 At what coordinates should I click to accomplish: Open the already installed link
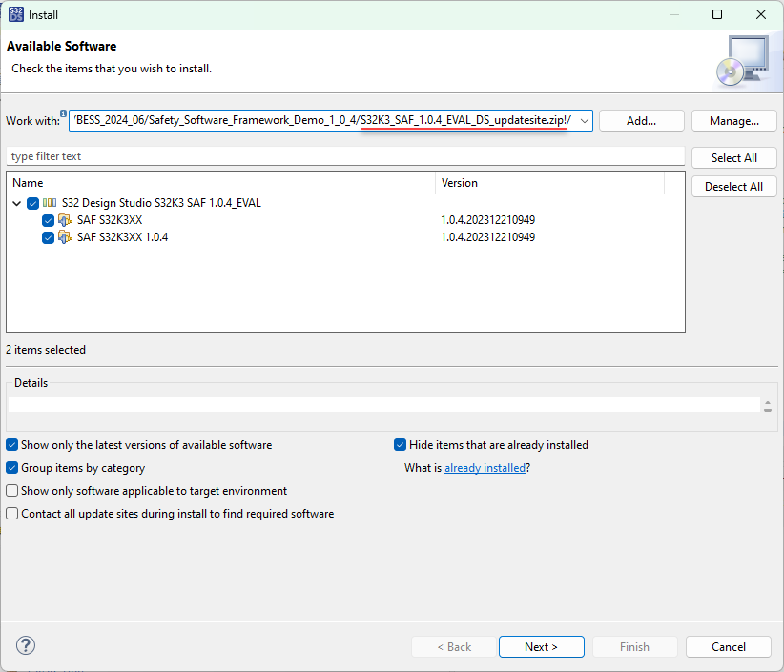485,468
